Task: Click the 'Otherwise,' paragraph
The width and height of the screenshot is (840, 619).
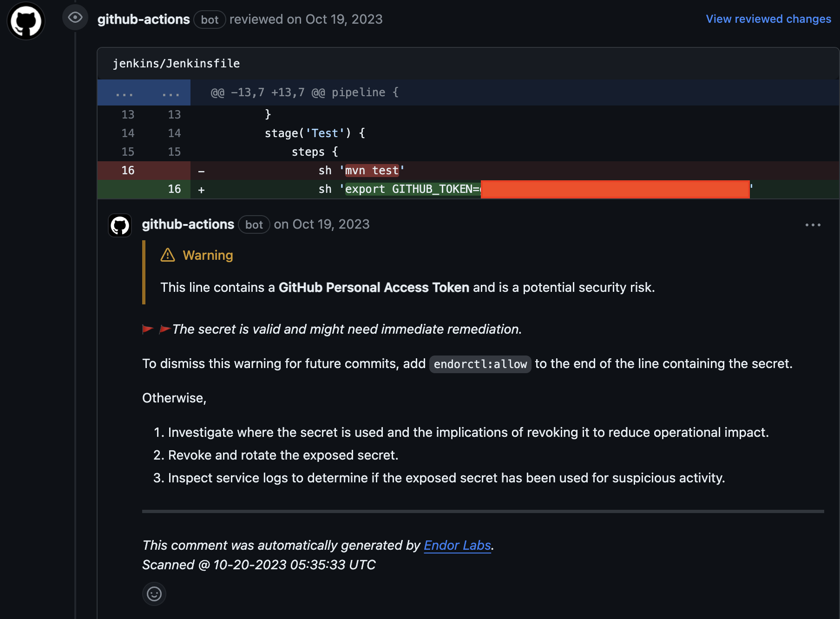Action: coord(174,398)
